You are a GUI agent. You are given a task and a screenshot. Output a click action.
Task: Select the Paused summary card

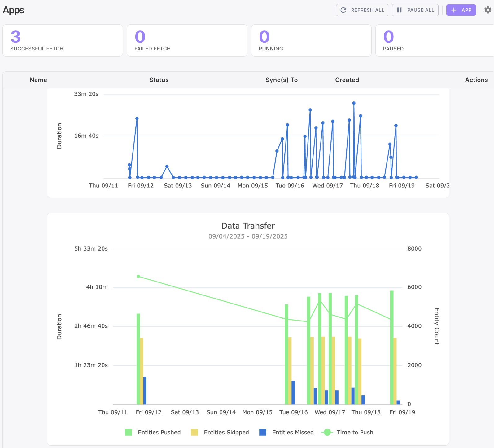click(435, 41)
